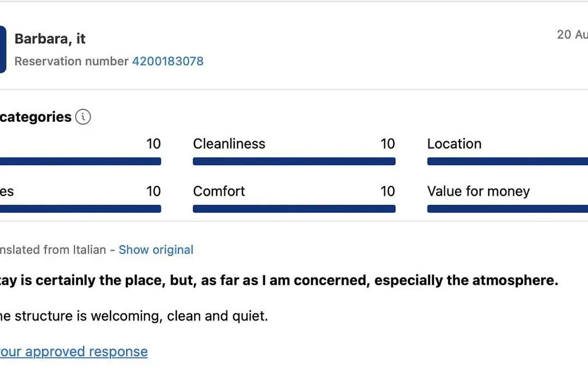Click the Location score bar

[507, 161]
